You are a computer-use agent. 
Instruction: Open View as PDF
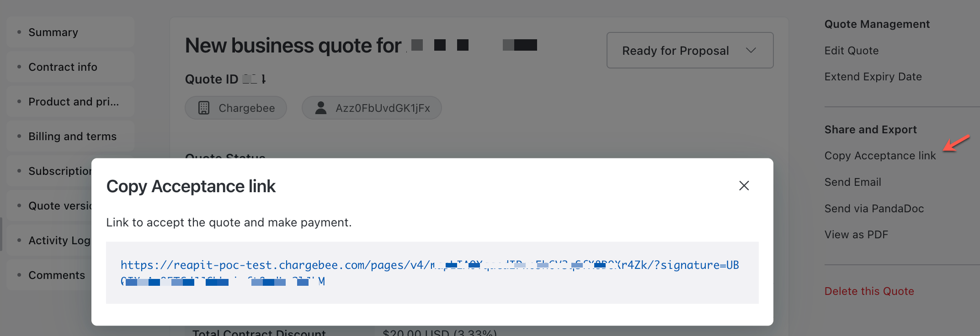coord(856,235)
